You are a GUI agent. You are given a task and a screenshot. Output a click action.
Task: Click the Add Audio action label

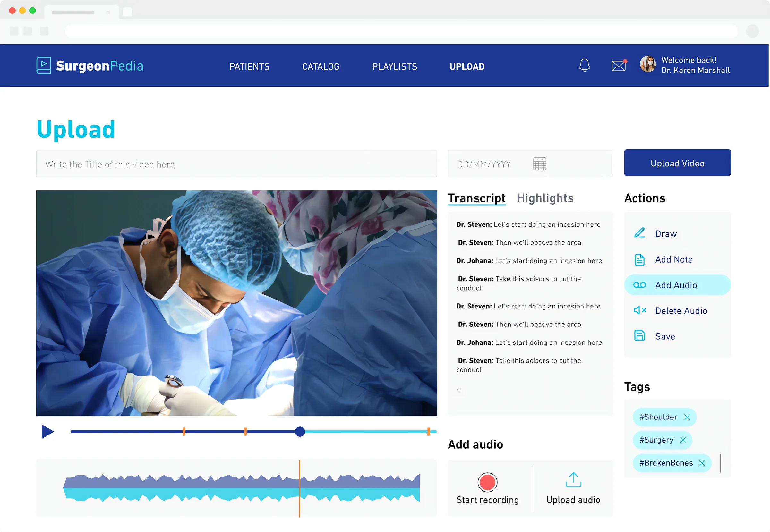[x=676, y=285]
